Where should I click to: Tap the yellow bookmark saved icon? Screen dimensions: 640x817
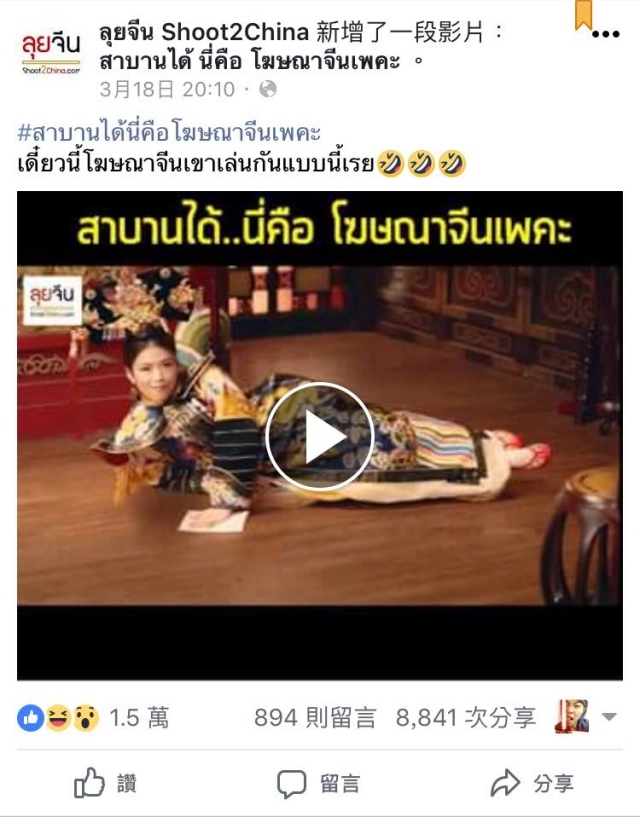coord(584,15)
